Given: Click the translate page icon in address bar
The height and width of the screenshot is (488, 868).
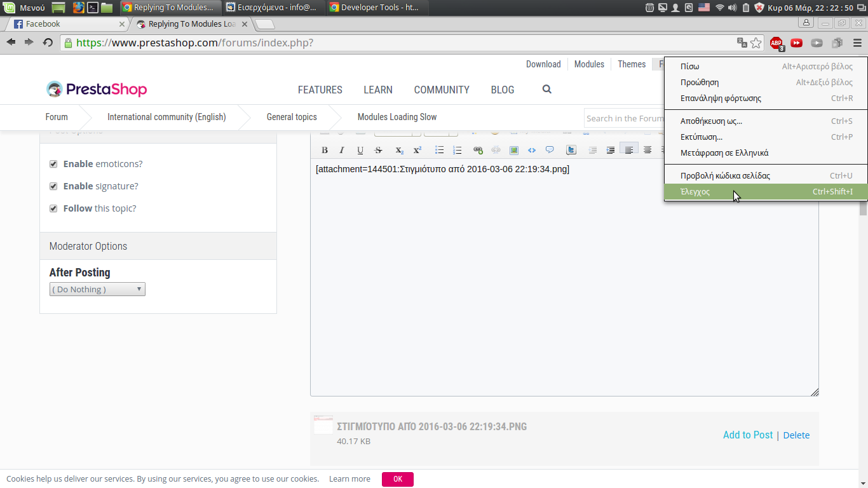Looking at the screenshot, I should [x=742, y=43].
